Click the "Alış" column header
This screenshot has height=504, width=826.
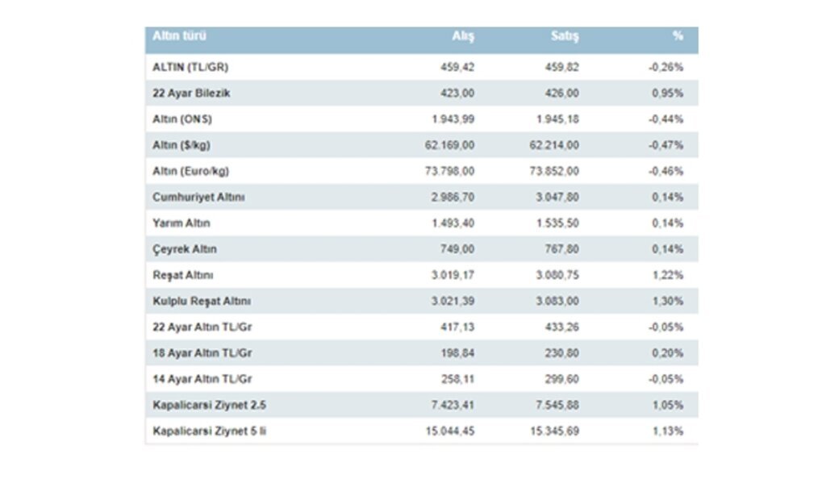click(463, 37)
